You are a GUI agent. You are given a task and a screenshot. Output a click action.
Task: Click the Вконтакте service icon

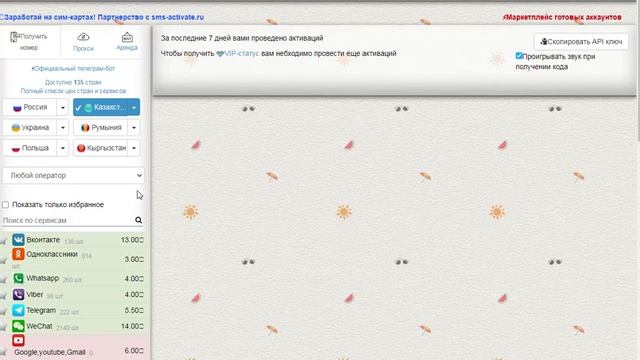tap(18, 240)
